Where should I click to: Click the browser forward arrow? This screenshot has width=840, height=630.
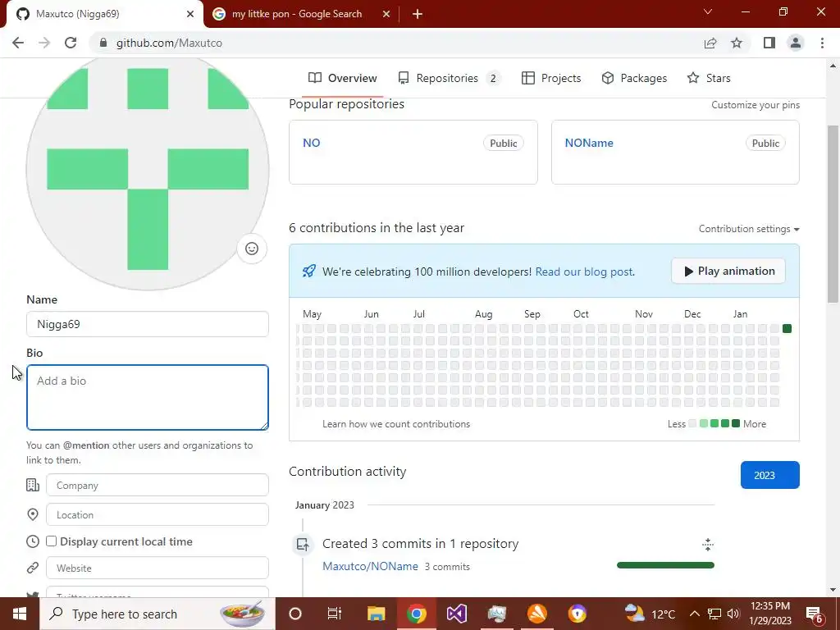[44, 43]
